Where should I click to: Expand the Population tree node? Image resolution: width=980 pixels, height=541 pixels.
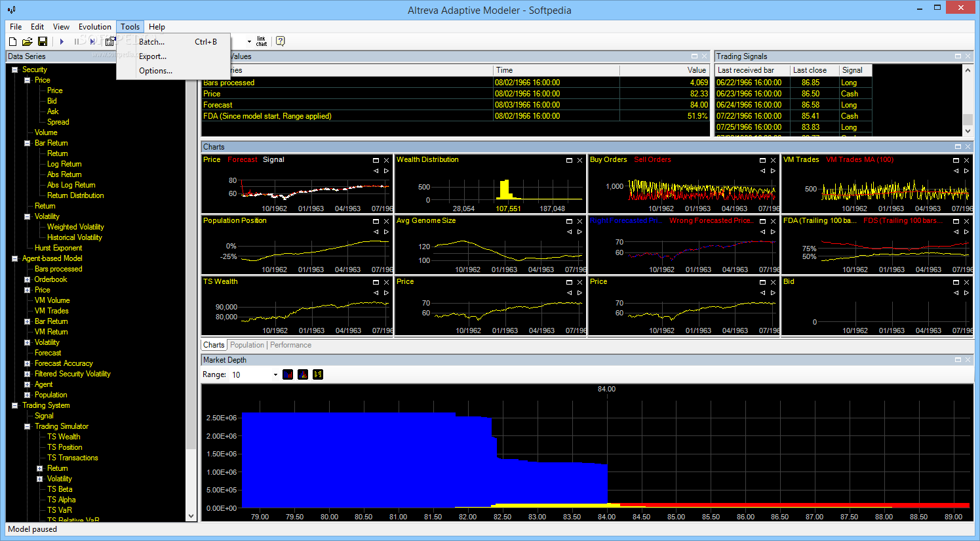click(x=28, y=395)
